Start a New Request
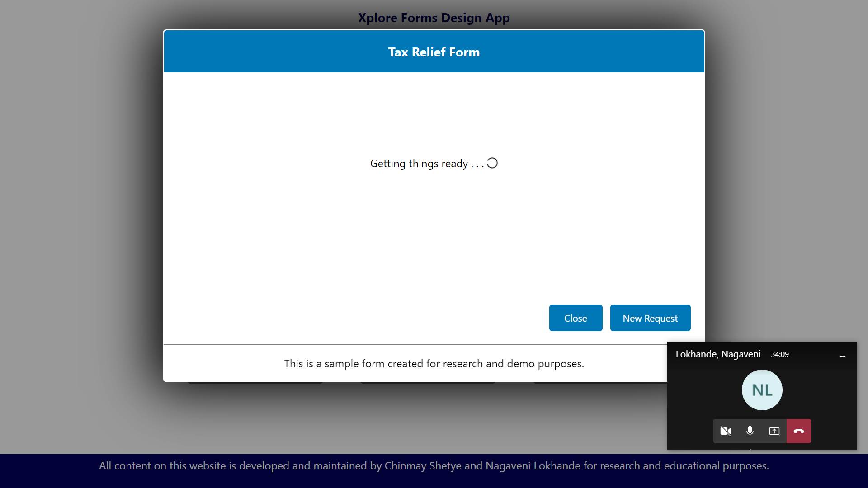 pyautogui.click(x=650, y=318)
